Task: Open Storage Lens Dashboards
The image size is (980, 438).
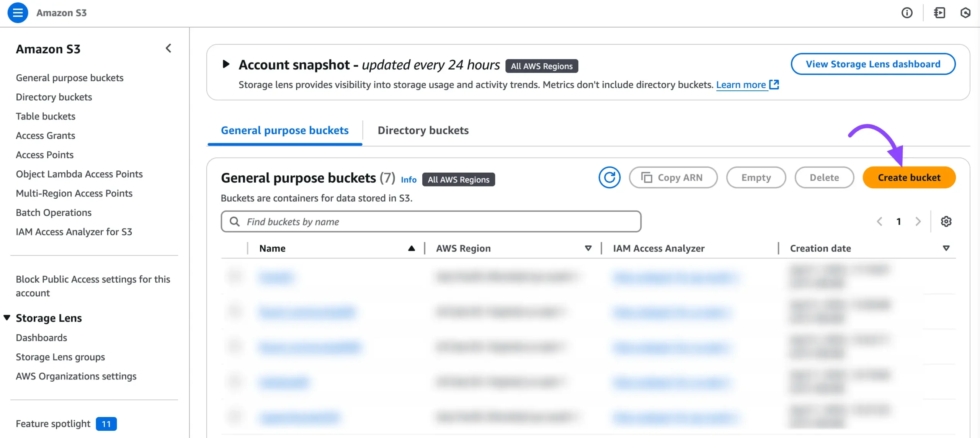Action: (x=41, y=338)
